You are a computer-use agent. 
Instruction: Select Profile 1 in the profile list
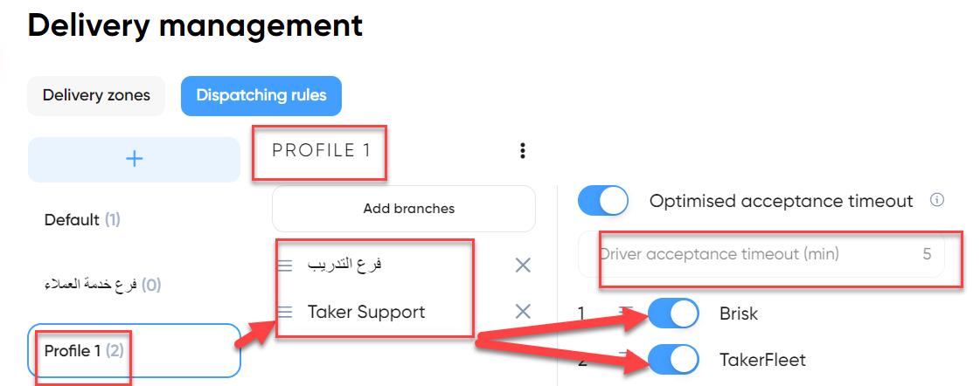(134, 350)
